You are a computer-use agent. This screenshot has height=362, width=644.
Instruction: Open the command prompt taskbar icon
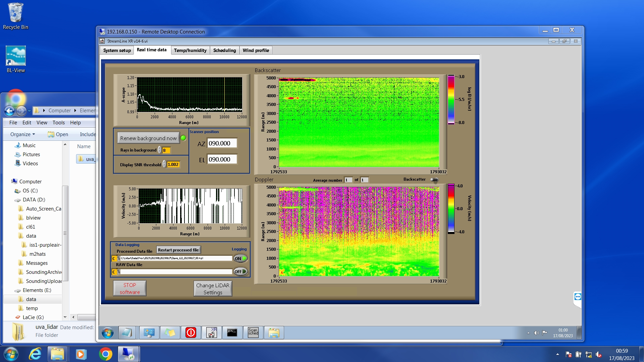232,332
